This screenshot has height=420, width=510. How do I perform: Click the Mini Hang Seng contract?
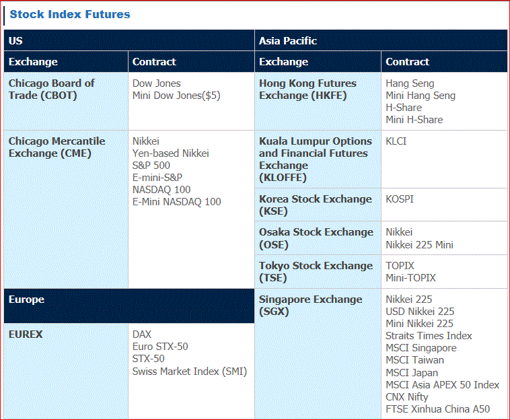421,96
